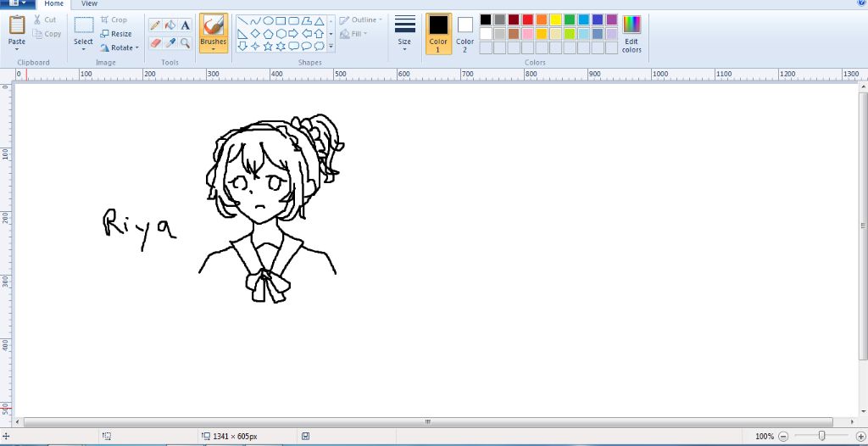Choose the Rectangle shape
This screenshot has width=868, height=446.
(x=281, y=21)
